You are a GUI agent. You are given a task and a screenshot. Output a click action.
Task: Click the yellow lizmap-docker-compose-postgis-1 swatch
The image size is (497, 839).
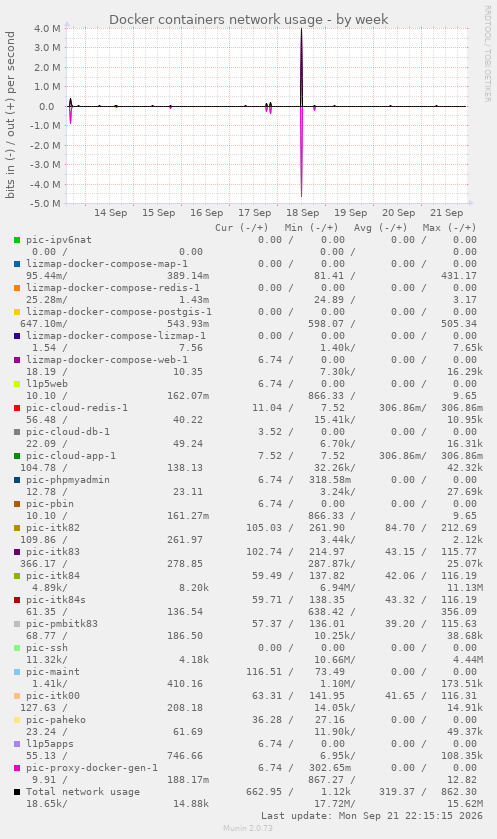tap(17, 312)
